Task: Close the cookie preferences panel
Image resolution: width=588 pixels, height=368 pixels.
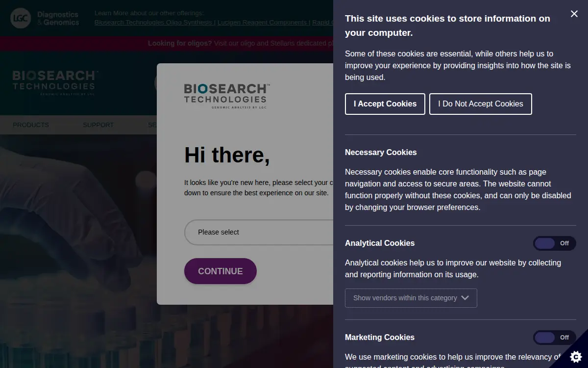Action: (574, 14)
